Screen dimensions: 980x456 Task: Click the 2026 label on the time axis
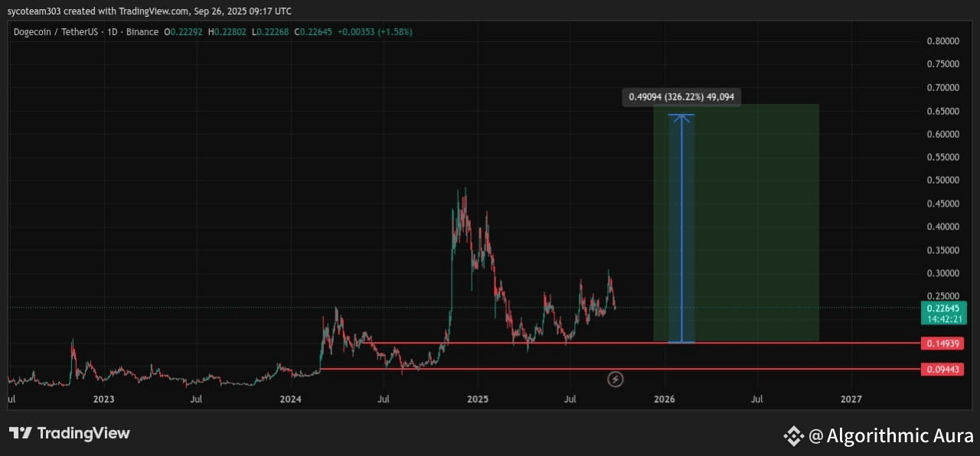coord(665,399)
